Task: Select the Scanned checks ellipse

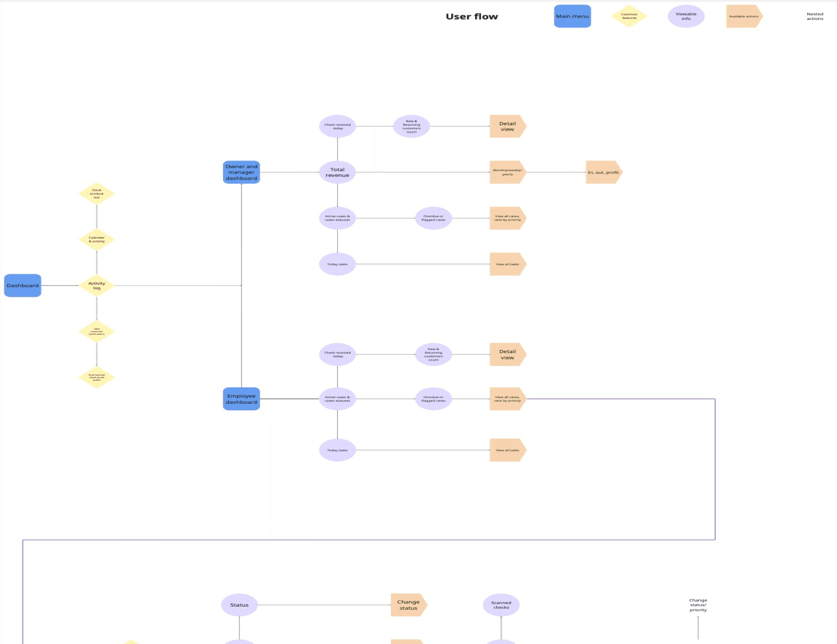Action: [501, 605]
